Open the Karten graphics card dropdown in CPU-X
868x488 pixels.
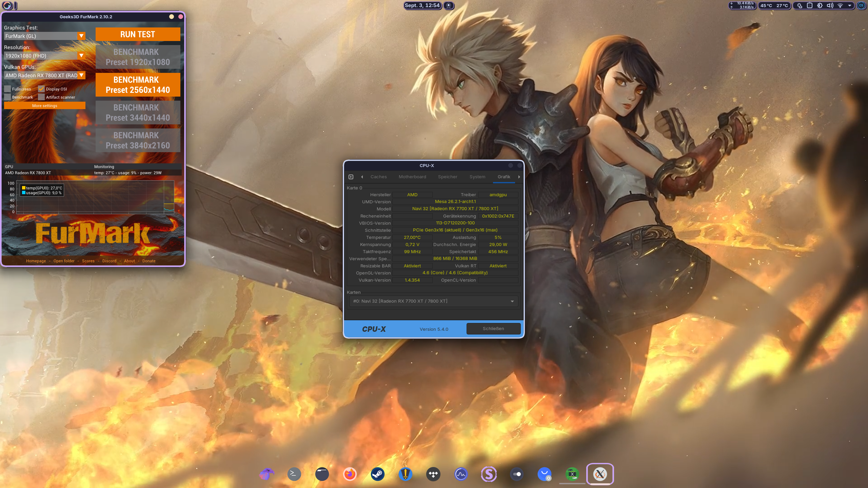(434, 301)
